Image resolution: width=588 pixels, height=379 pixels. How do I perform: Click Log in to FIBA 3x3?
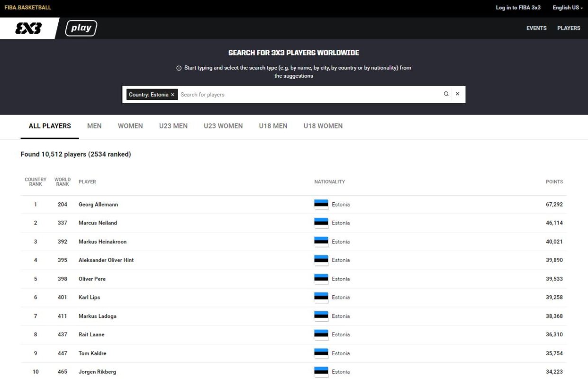(x=518, y=8)
